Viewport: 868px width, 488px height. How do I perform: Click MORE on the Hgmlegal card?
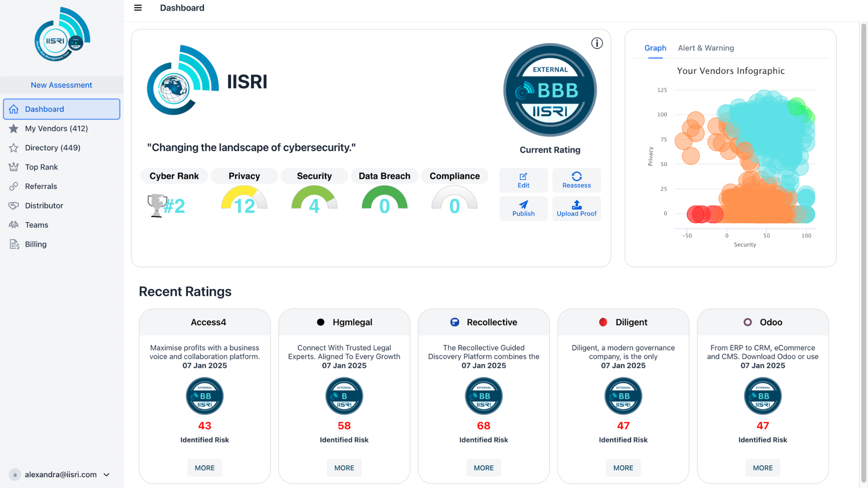pos(344,468)
